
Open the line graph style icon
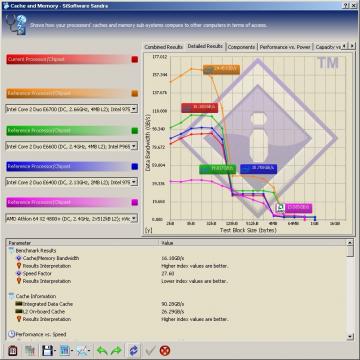point(82,350)
